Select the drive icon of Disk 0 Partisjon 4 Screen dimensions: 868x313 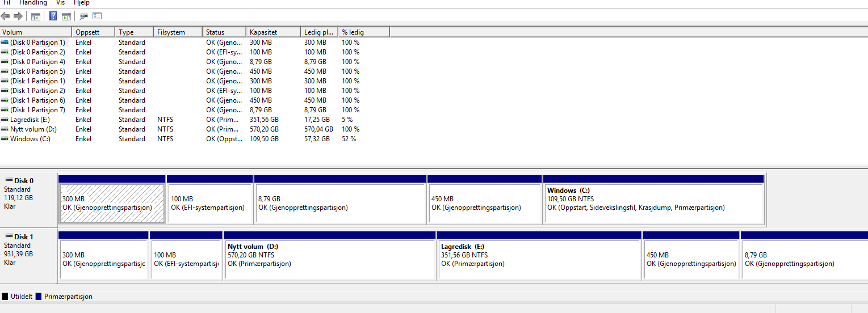[5, 62]
